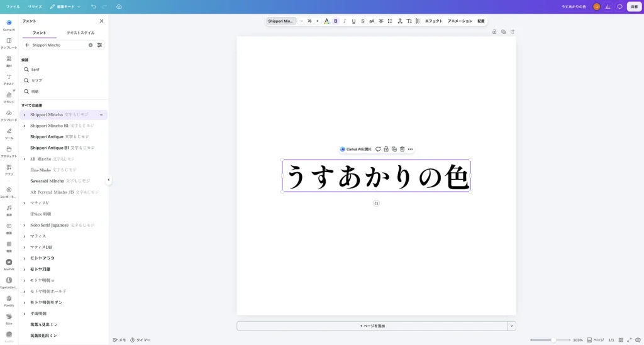Open the 配置 position button
Image resolution: width=644 pixels, height=345 pixels.
tap(481, 21)
